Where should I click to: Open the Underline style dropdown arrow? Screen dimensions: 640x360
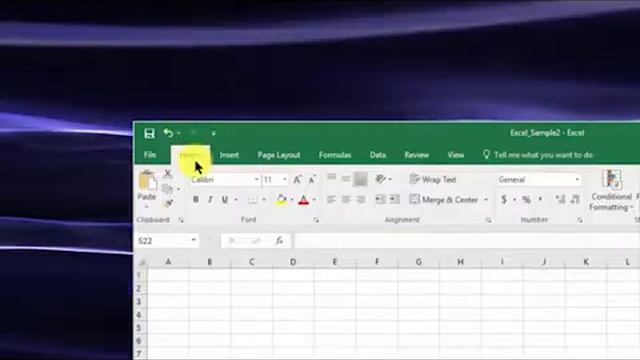236,200
